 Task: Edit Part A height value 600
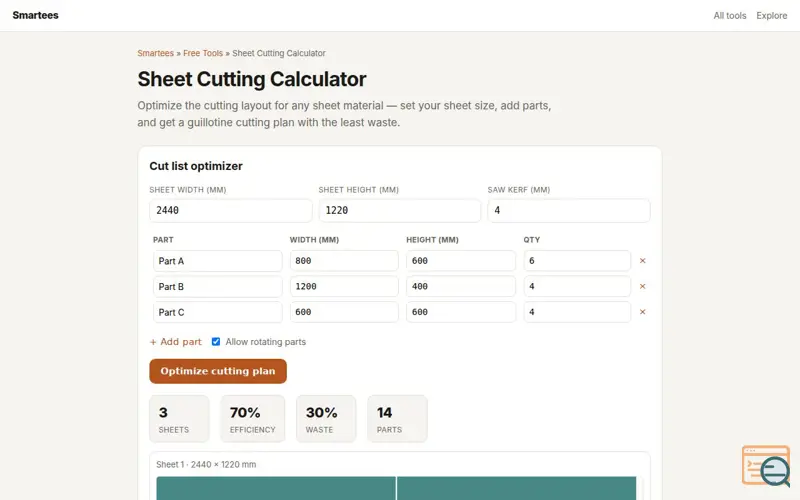coord(461,261)
